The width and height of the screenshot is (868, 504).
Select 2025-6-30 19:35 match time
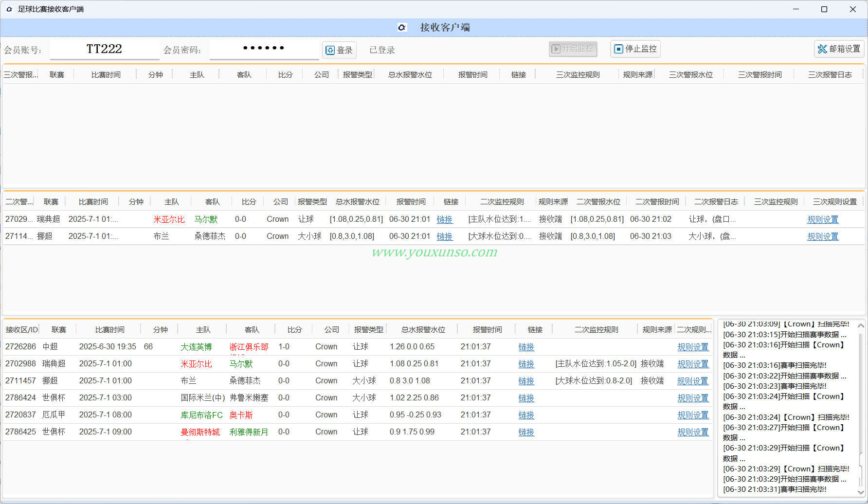(108, 347)
